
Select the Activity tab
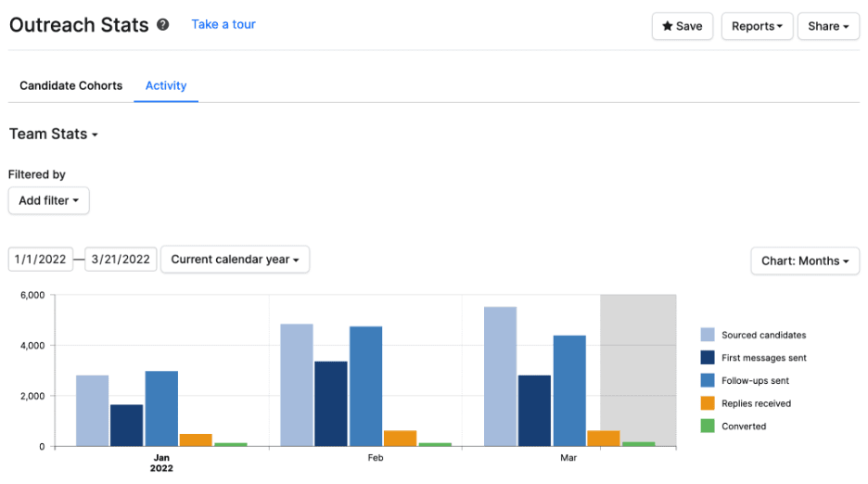pos(166,86)
